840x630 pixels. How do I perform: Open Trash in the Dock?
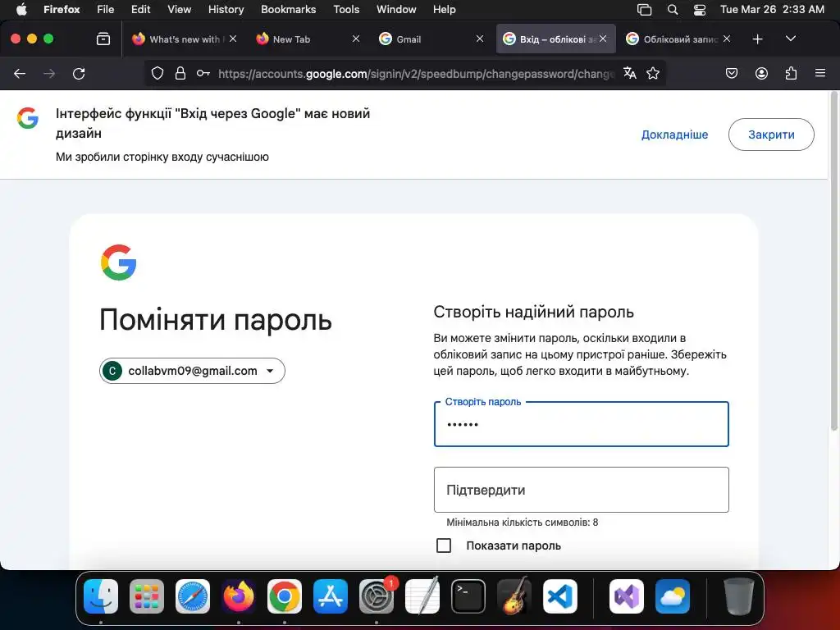click(x=739, y=596)
